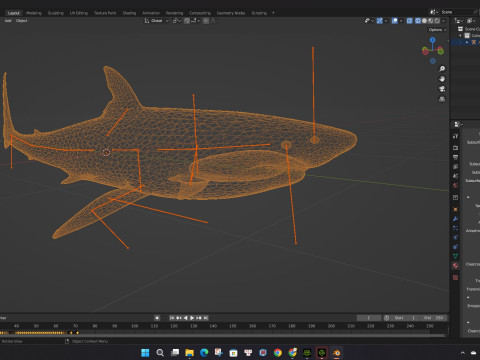Open the Material properties tab

coord(456,265)
